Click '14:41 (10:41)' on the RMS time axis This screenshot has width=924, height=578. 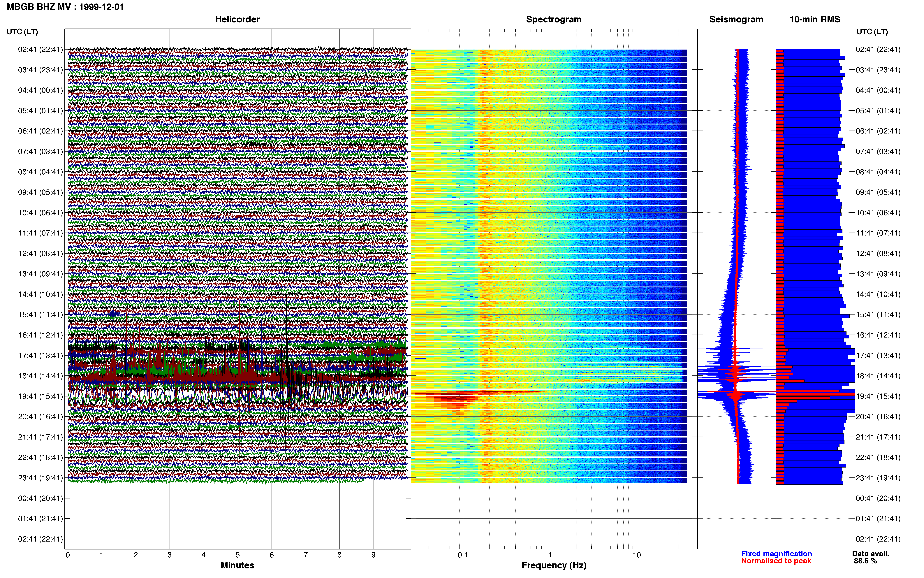click(878, 294)
